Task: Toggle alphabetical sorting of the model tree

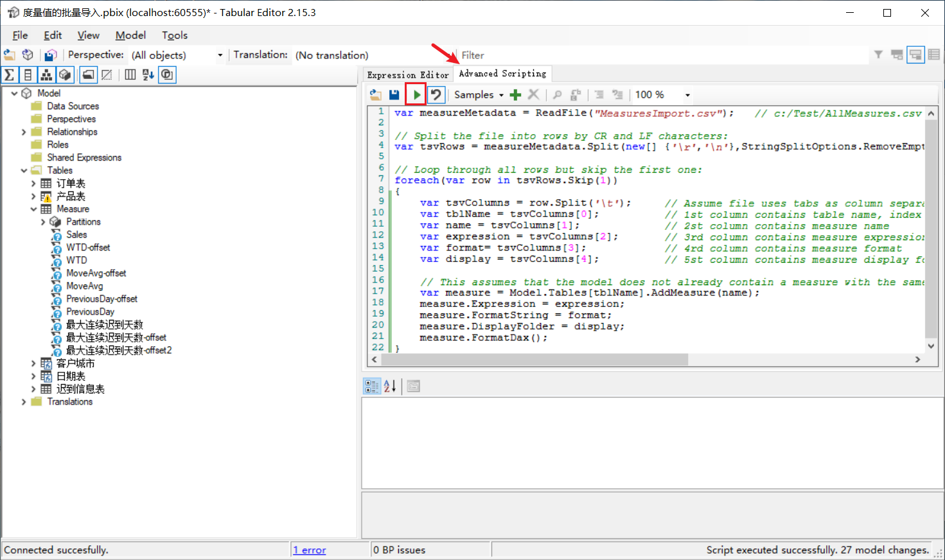Action: tap(148, 75)
